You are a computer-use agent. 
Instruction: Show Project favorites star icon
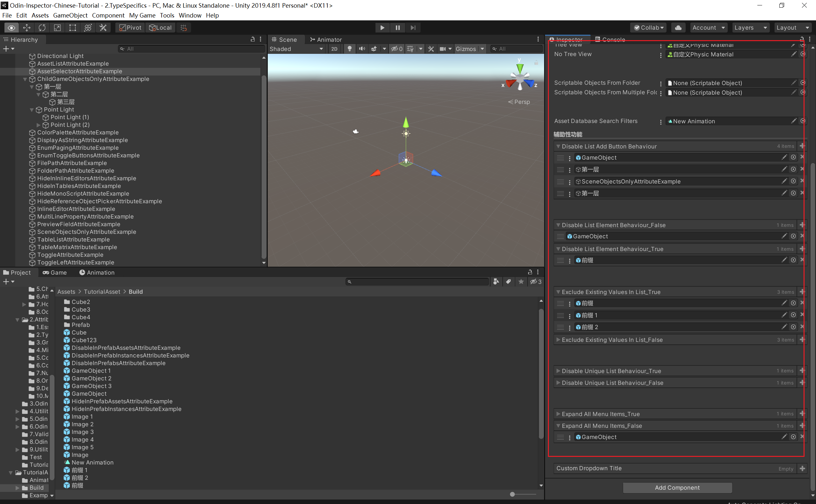tap(521, 282)
